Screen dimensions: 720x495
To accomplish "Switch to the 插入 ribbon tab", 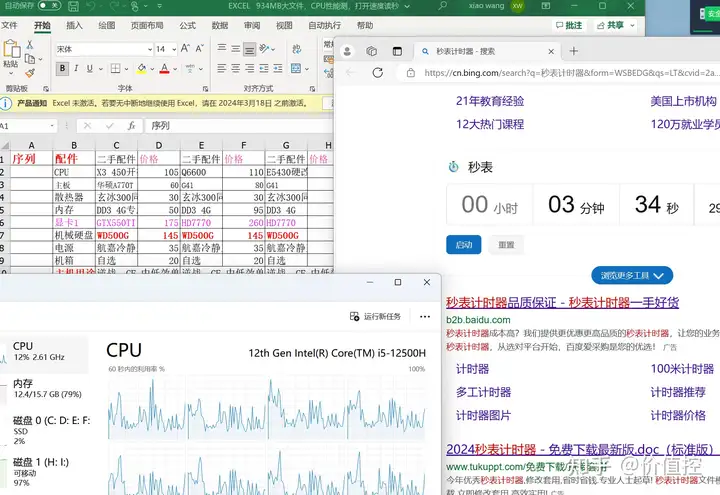I will [74, 25].
